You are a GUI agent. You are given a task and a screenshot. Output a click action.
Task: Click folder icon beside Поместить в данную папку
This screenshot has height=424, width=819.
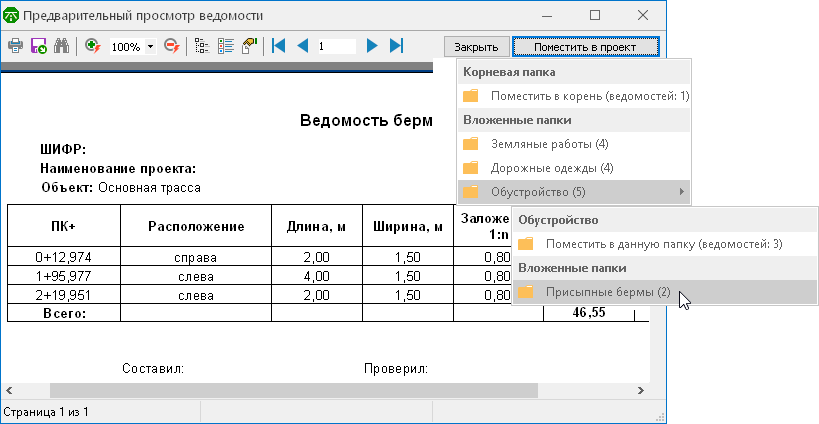525,244
